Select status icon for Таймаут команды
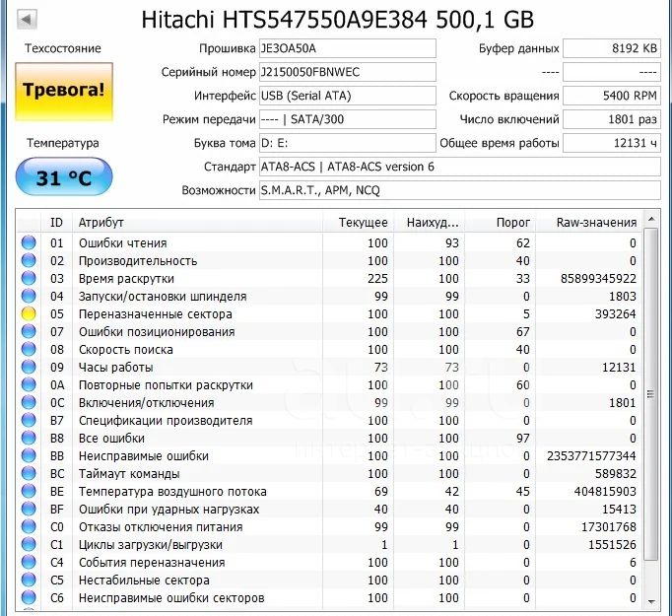The height and width of the screenshot is (616, 672). (x=29, y=473)
